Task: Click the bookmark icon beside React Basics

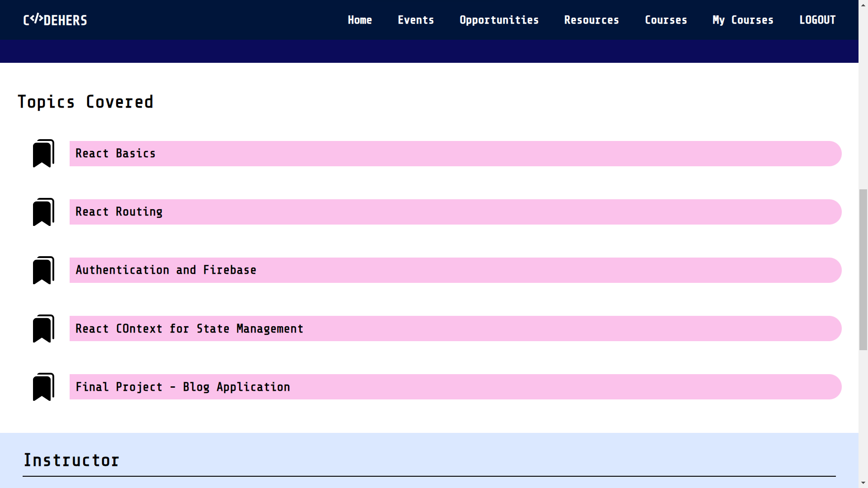Action: (43, 154)
